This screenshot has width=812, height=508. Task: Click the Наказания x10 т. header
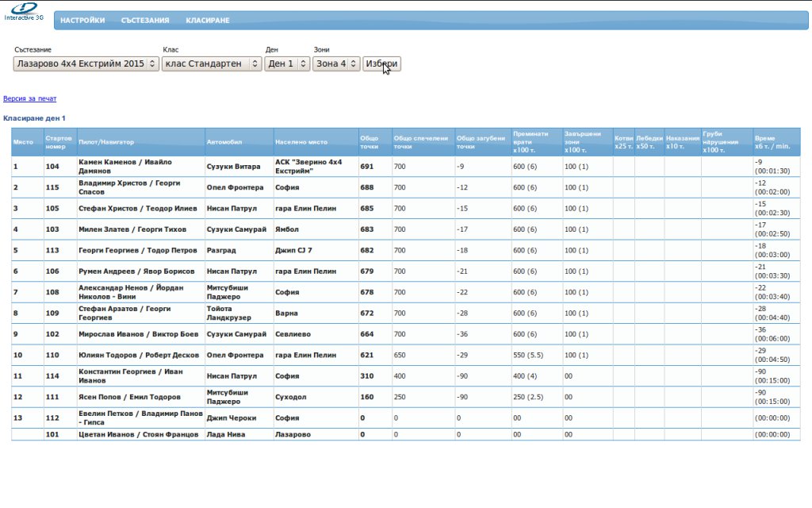(x=683, y=142)
